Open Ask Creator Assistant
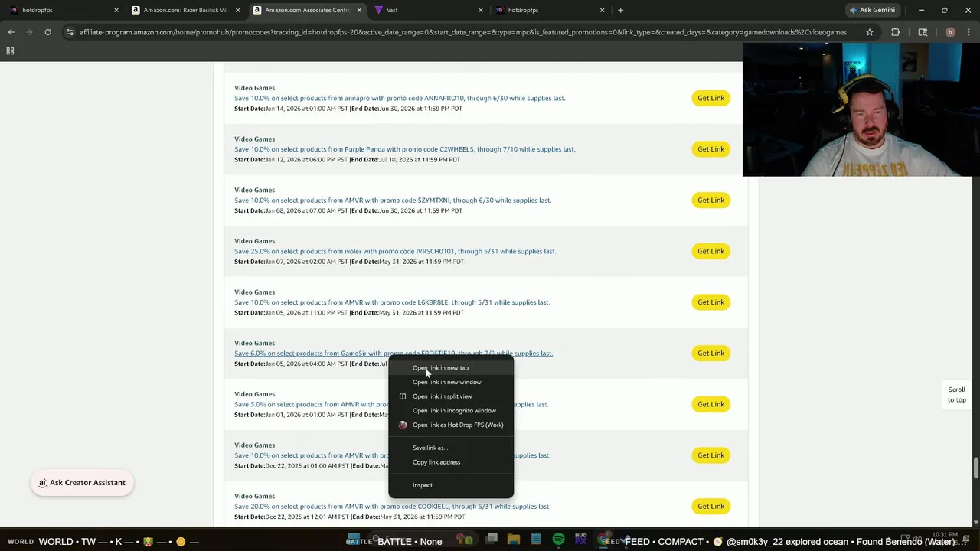The image size is (980, 551). 82,483
